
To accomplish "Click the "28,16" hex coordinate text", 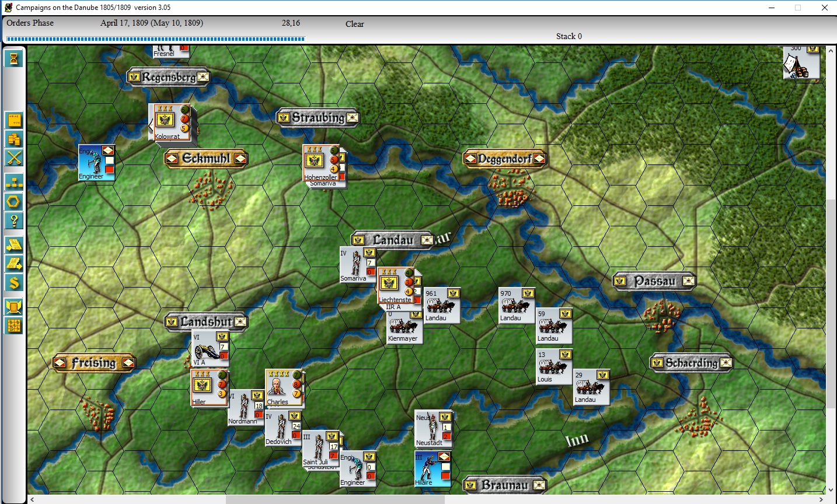I will click(291, 23).
